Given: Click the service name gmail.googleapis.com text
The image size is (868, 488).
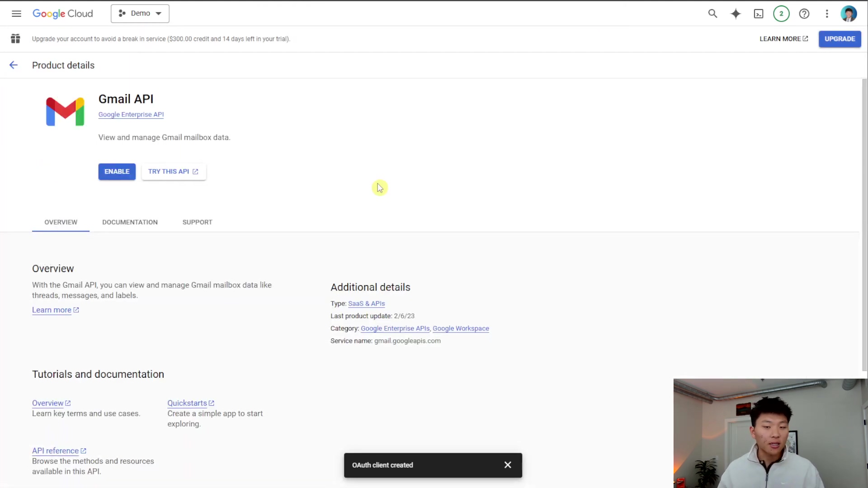Looking at the screenshot, I should tap(407, 341).
